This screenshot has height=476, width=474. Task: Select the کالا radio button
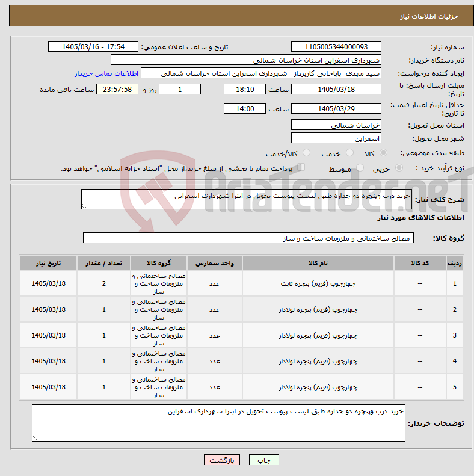[x=384, y=153]
